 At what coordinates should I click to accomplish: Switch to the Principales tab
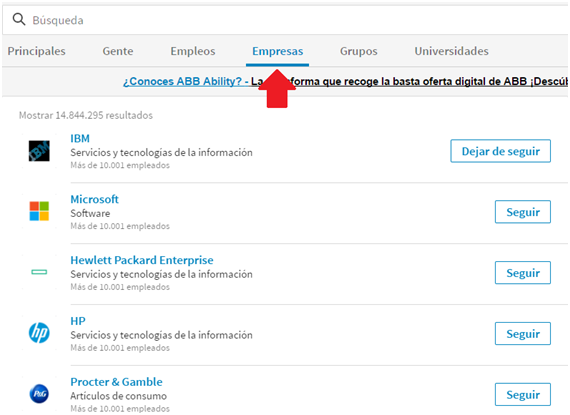[37, 51]
